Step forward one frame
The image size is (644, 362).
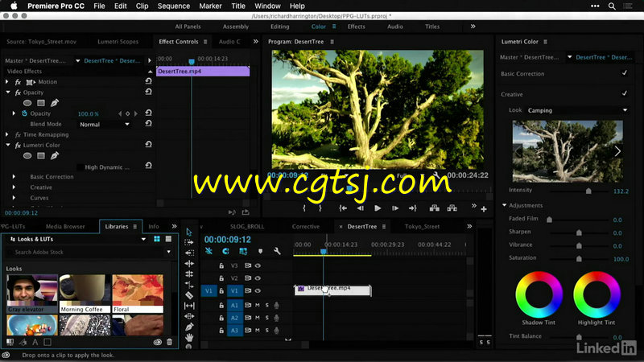coord(395,208)
